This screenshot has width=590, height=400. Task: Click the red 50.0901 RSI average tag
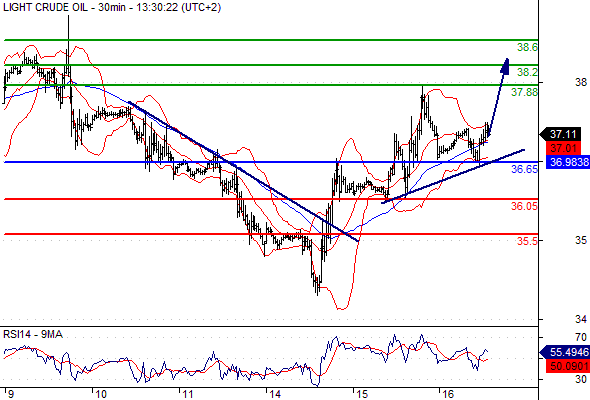click(567, 366)
